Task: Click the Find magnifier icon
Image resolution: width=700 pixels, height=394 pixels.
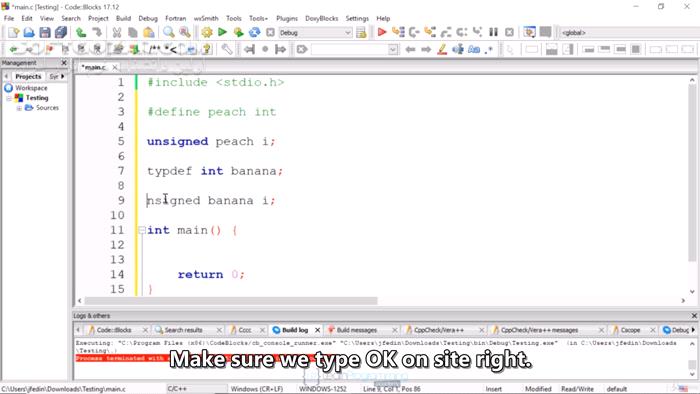Action: point(168,32)
